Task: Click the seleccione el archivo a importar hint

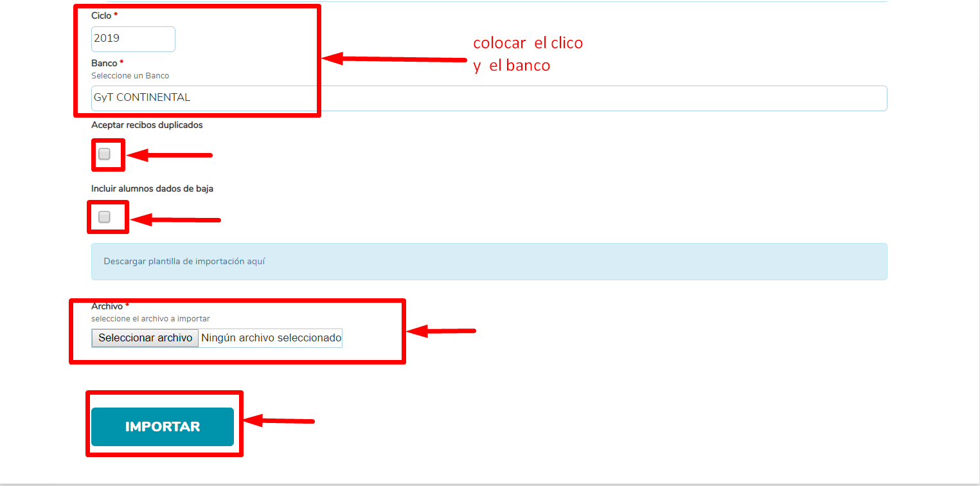Action: [x=150, y=318]
